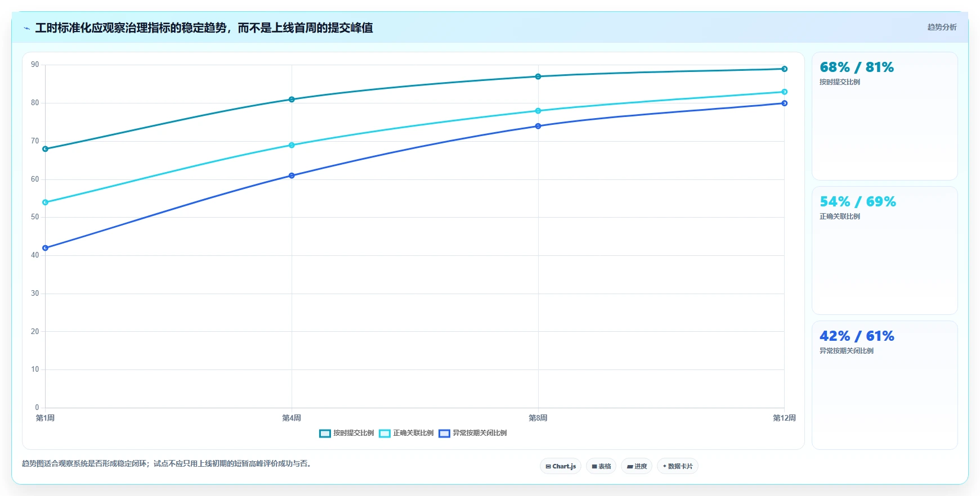Viewport: 980px width, 496px height.
Task: Select the 数据卡片 chip
Action: click(x=678, y=466)
